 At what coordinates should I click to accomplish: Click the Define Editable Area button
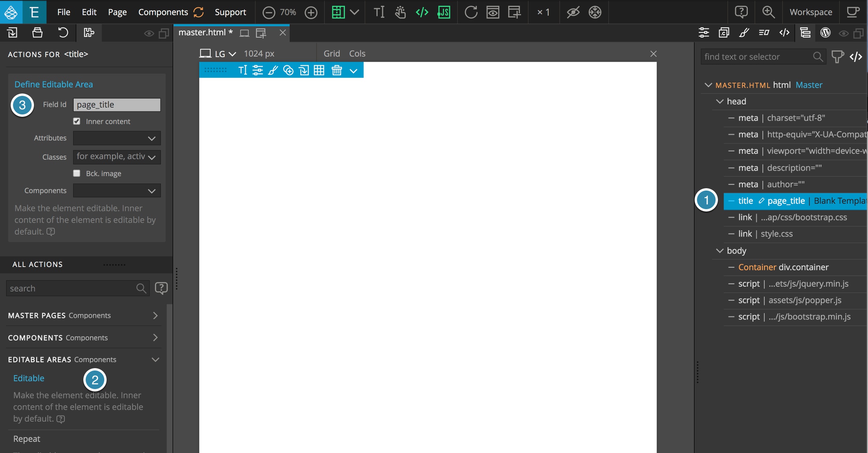tap(53, 83)
